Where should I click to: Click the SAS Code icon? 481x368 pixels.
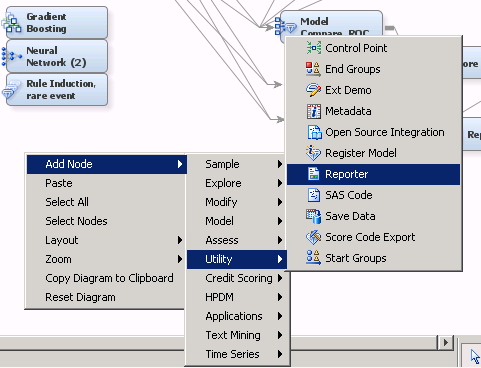coord(313,195)
